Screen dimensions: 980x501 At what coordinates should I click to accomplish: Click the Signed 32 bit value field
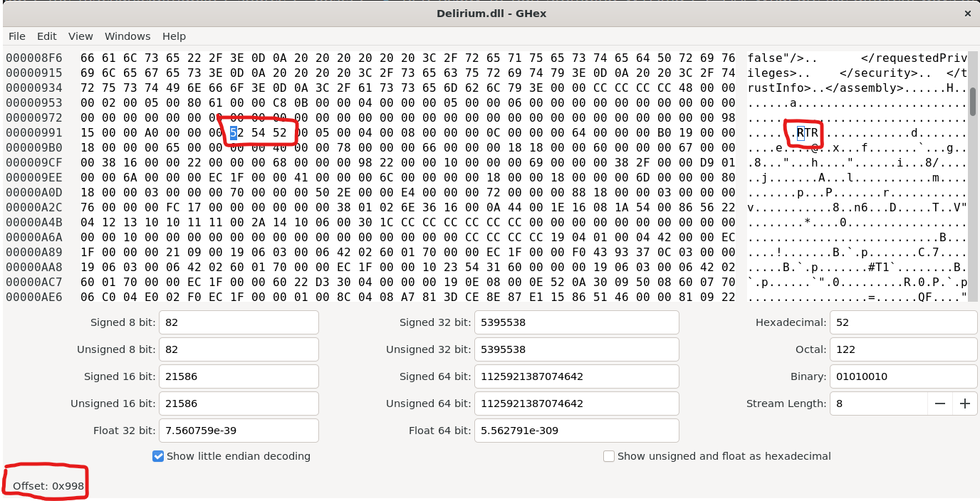576,322
